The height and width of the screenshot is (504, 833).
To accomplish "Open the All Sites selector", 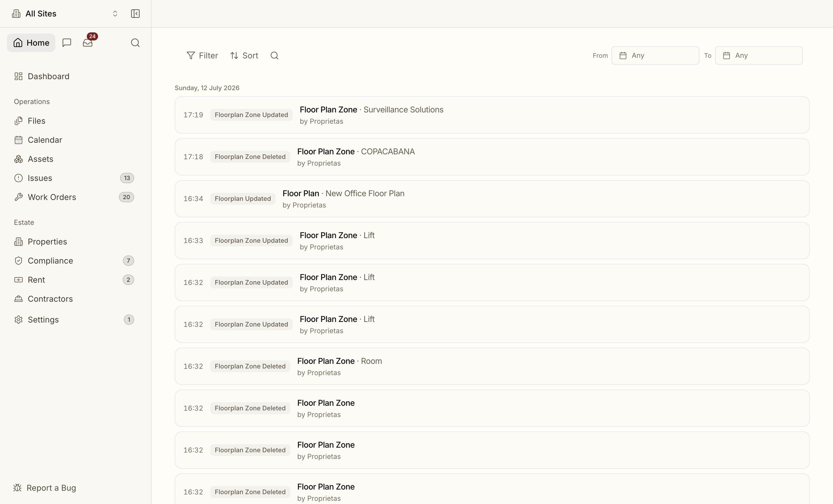I will coord(65,14).
